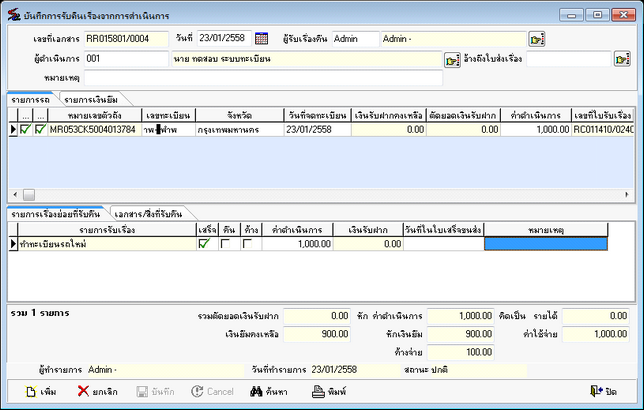Click the RC011410/0240 receipt number cell
This screenshot has width=644, height=410.
point(603,129)
